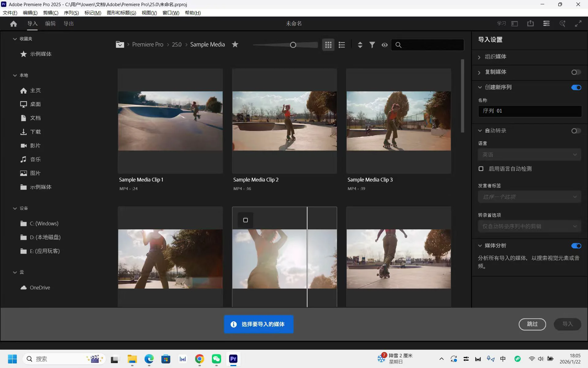Disable the Create New Sequence toggle

[576, 87]
